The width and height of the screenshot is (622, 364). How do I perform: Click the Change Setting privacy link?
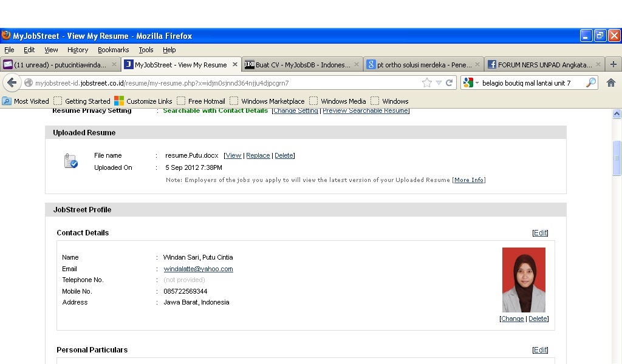coord(296,110)
